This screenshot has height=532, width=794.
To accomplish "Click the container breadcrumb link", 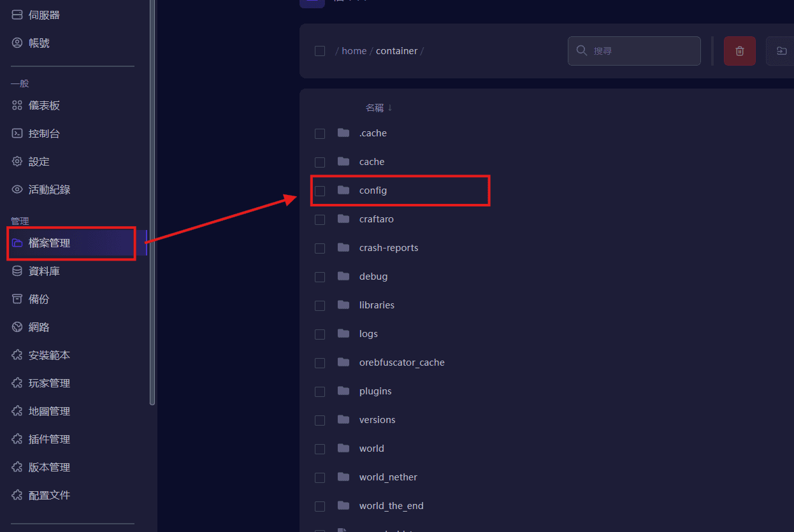I will [396, 51].
